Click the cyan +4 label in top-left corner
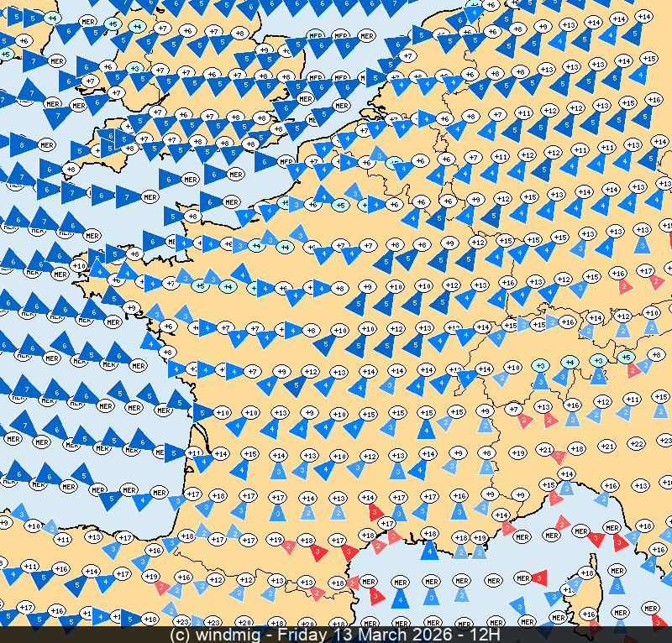This screenshot has height=643, width=672. tap(52, 18)
